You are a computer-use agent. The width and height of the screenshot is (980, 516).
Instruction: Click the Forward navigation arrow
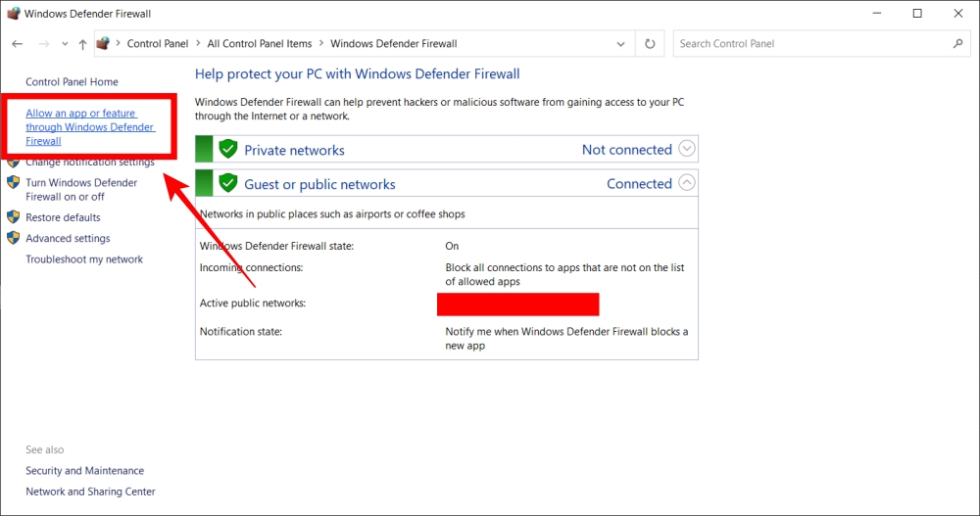44,44
